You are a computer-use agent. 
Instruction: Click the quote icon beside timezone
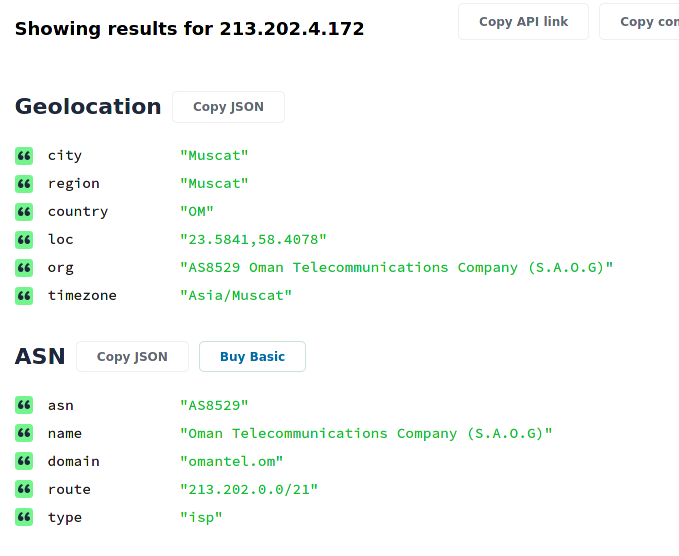[24, 296]
